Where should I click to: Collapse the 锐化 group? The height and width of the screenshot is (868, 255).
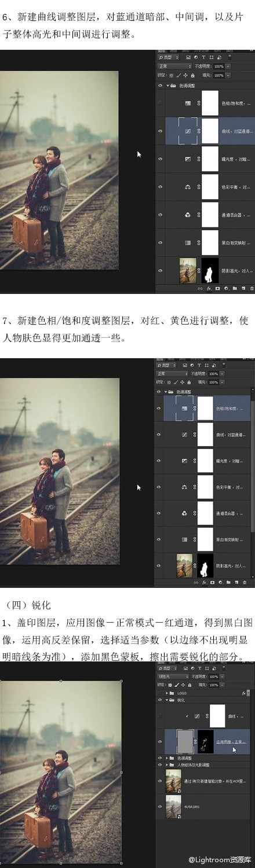[x=167, y=700]
